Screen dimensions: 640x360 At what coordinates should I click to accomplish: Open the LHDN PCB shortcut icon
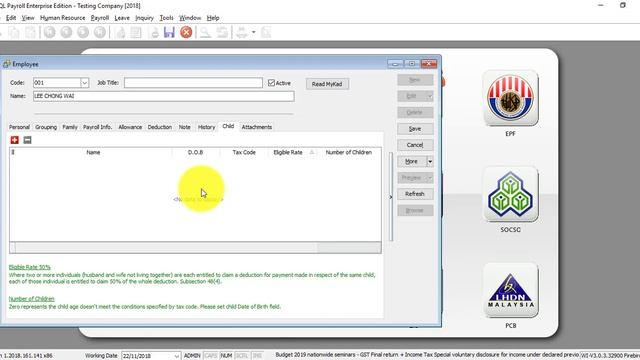(x=510, y=290)
